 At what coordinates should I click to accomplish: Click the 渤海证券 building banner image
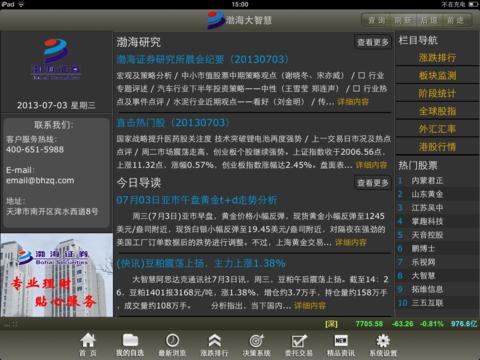pos(57,275)
